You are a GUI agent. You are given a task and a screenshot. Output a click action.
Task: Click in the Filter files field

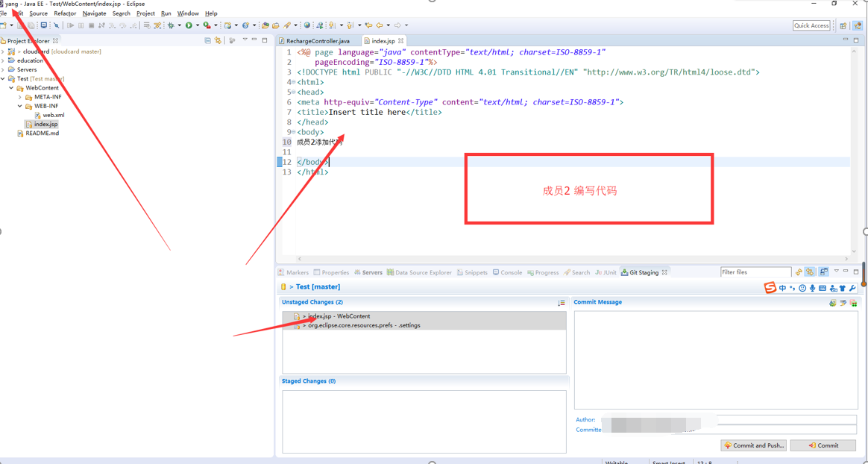(x=755, y=272)
